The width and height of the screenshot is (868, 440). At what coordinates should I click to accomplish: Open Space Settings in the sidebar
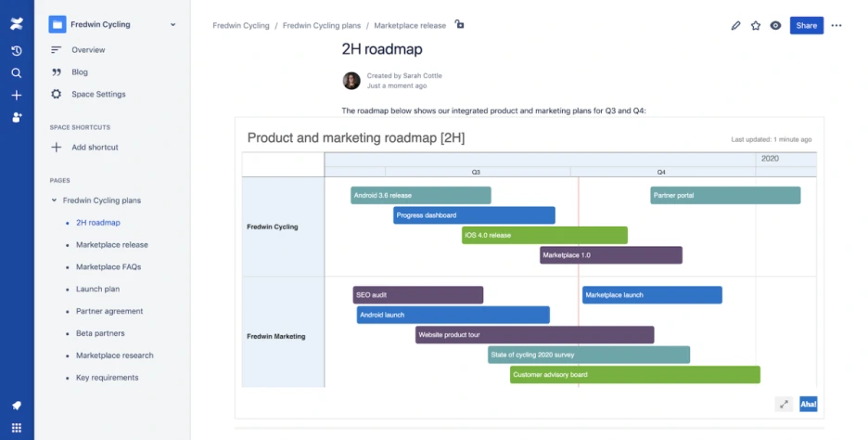click(98, 94)
